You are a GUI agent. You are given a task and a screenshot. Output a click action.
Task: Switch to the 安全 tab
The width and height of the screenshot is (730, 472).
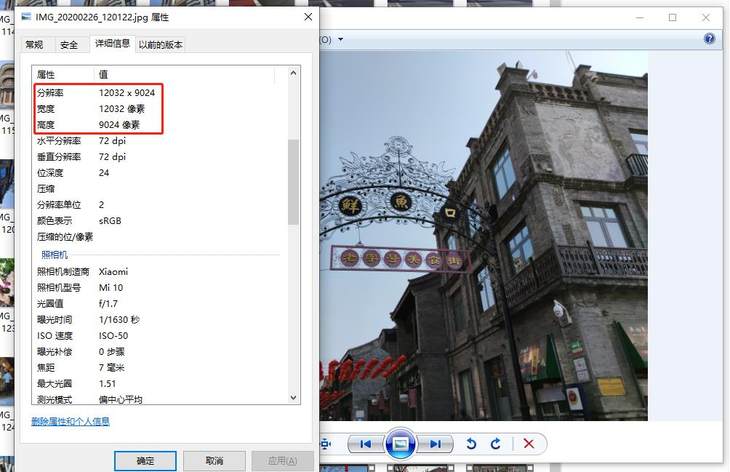(x=68, y=45)
